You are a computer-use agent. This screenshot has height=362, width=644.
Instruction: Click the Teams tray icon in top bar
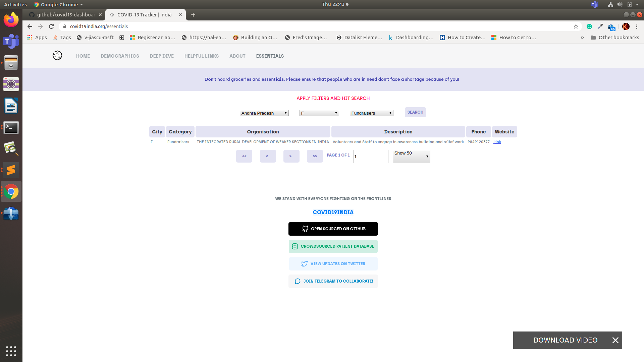click(x=595, y=4)
